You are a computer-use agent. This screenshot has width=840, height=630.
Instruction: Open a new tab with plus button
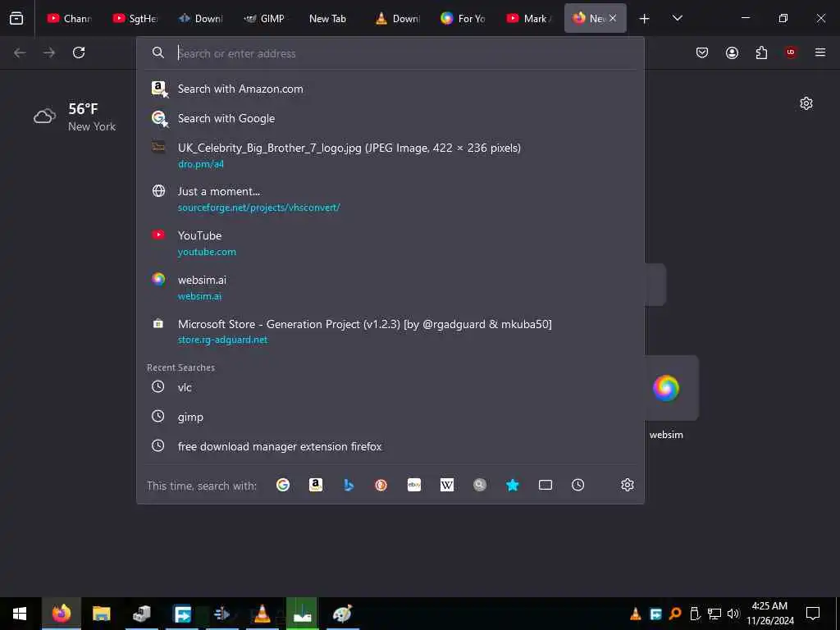(645, 19)
